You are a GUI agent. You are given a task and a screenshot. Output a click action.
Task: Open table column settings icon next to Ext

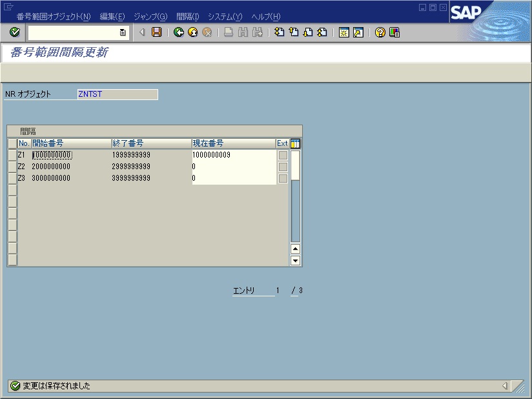296,143
